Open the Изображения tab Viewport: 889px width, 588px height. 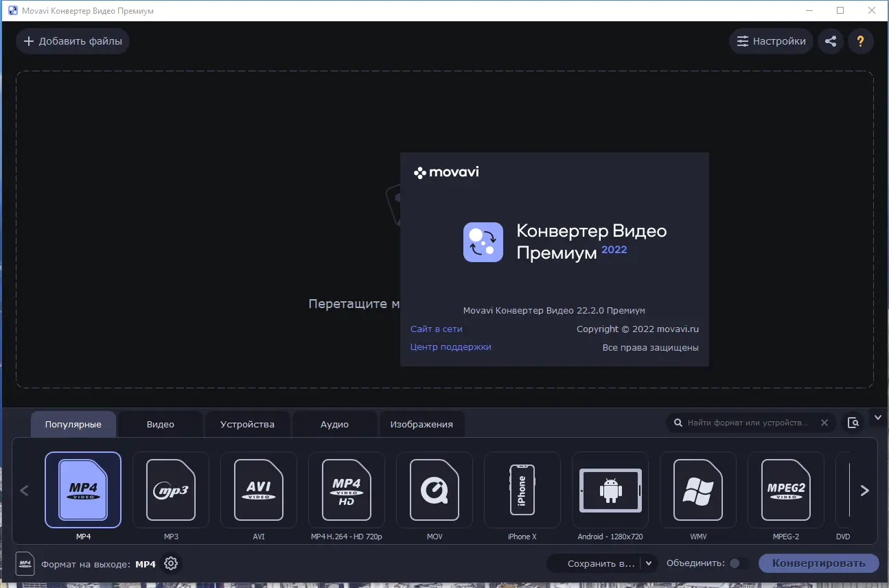pos(422,424)
